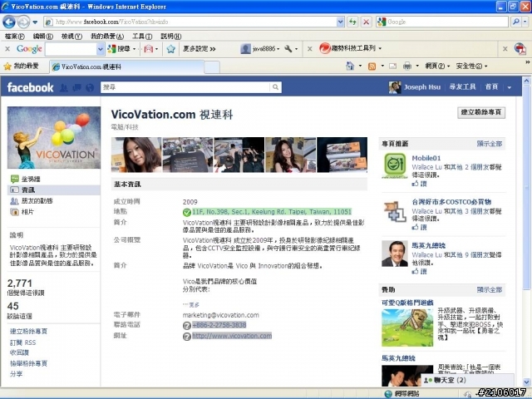This screenshot has width=532, height=399.
Task: Open the 工具(T) menu
Action: point(142,36)
